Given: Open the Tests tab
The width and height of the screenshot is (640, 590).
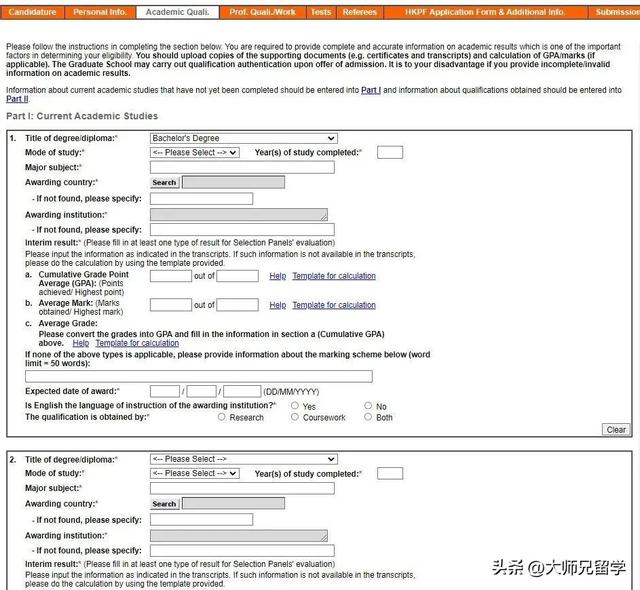Looking at the screenshot, I should click(x=321, y=12).
